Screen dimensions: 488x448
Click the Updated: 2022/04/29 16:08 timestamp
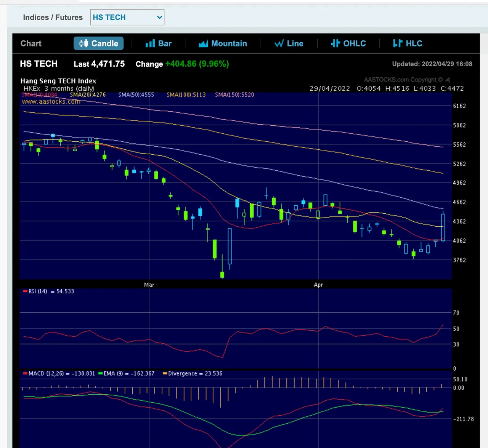point(432,64)
